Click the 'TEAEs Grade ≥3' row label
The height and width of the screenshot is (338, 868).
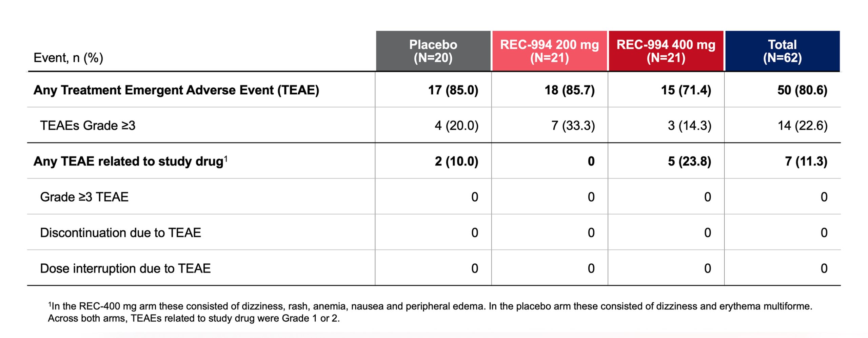tap(88, 126)
